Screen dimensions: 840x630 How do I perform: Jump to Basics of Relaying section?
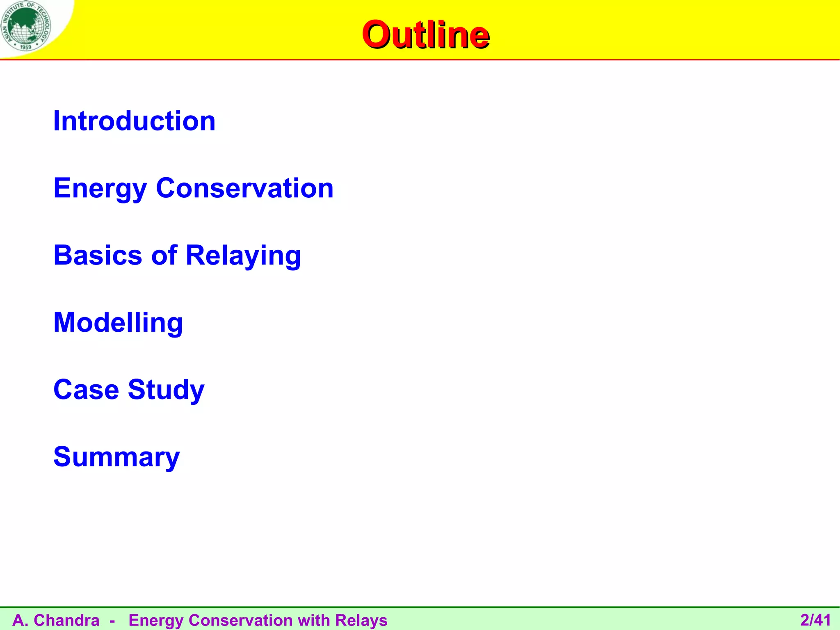[177, 256]
